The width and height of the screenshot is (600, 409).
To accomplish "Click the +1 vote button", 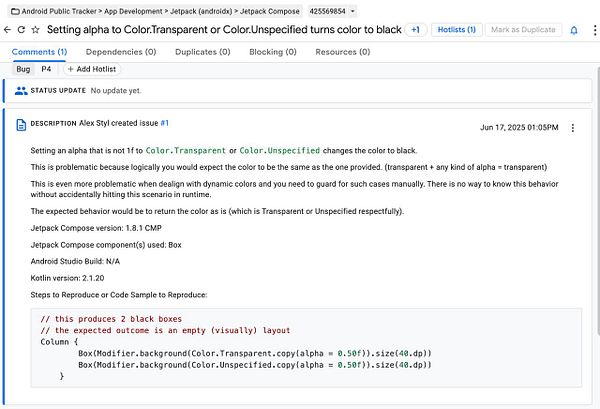I will pos(415,29).
